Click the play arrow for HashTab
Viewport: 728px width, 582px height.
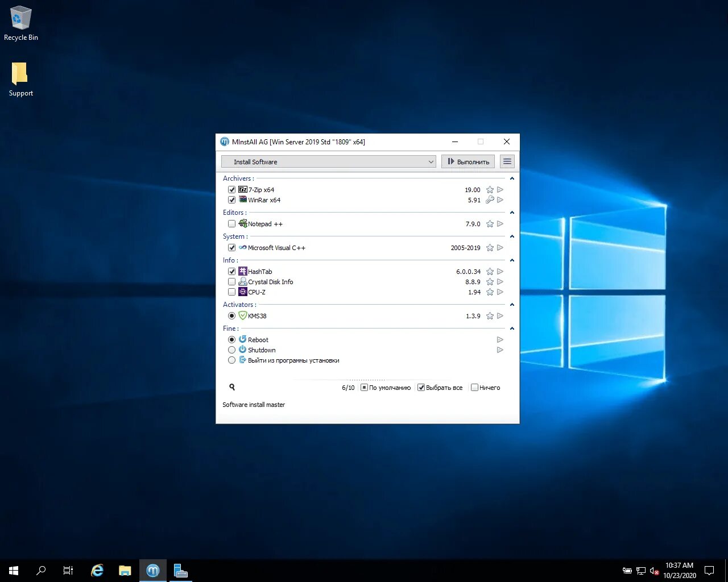[x=500, y=272]
